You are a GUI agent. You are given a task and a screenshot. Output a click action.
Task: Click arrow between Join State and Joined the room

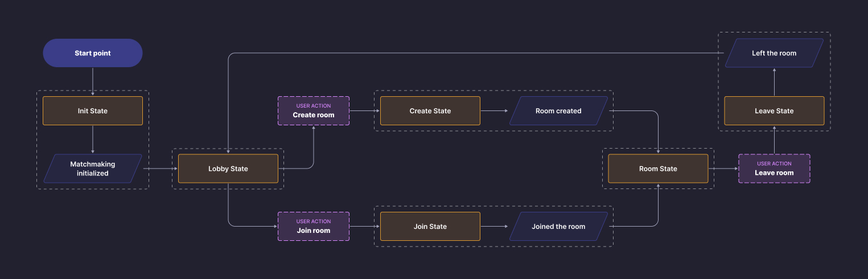(x=494, y=227)
